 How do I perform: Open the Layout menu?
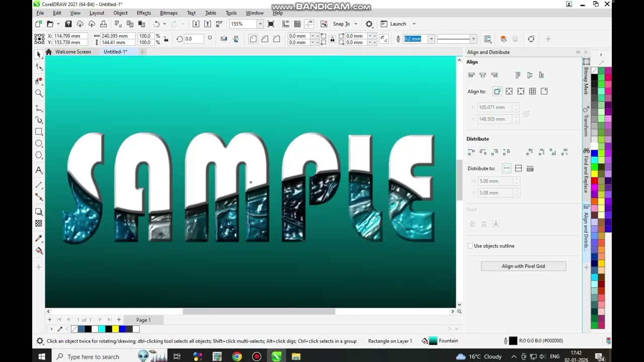tap(97, 13)
